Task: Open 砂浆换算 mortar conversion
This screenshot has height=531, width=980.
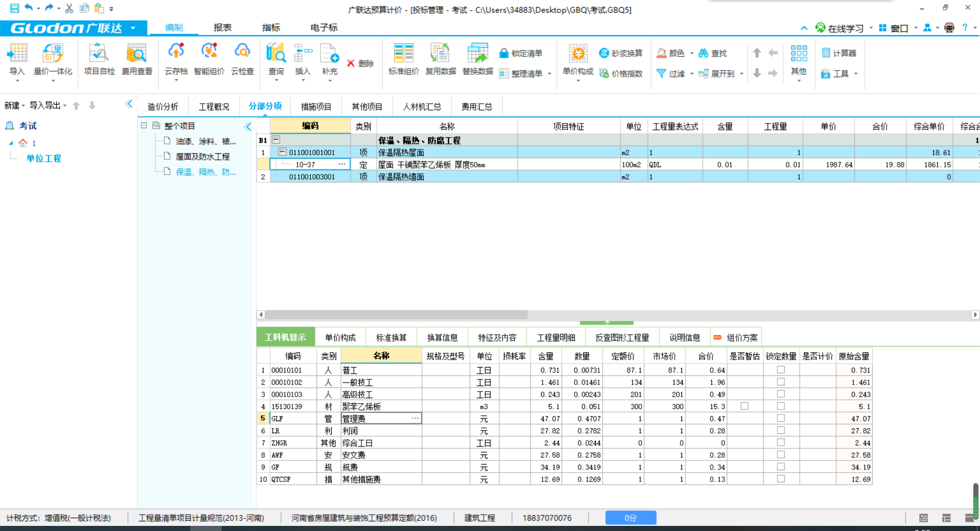Action: [x=621, y=53]
